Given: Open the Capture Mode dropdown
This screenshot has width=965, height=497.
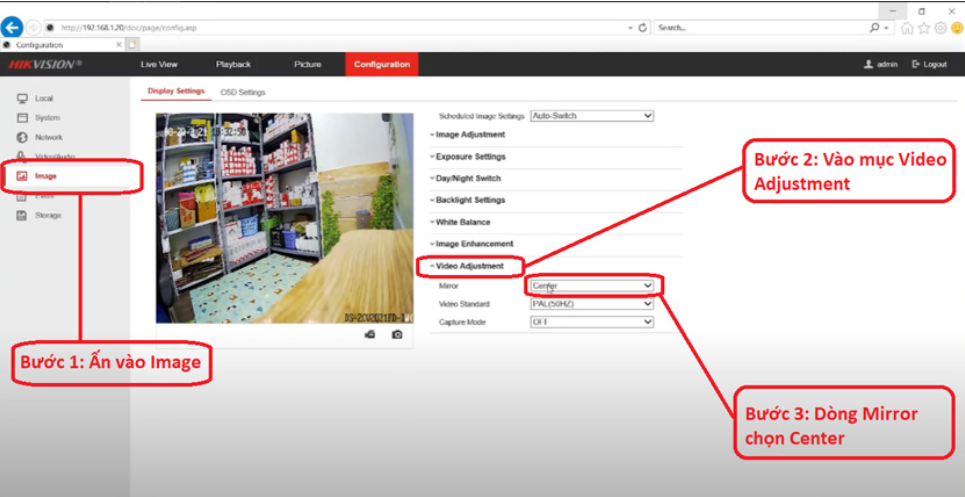Looking at the screenshot, I should (591, 322).
